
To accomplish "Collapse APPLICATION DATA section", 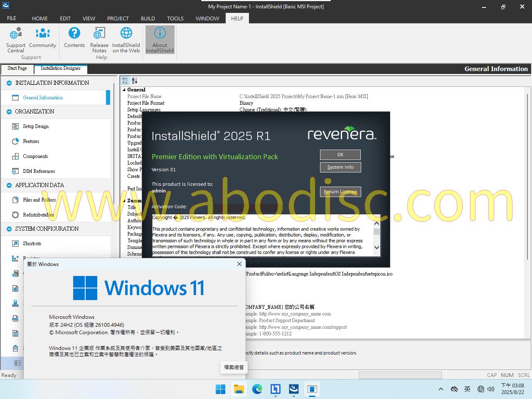I will (9, 185).
